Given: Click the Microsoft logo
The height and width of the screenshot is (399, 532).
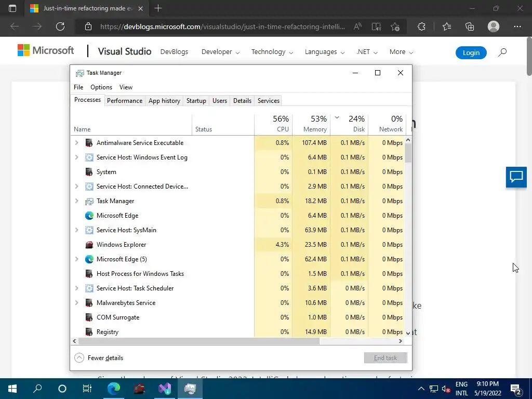Looking at the screenshot, I should (46, 50).
